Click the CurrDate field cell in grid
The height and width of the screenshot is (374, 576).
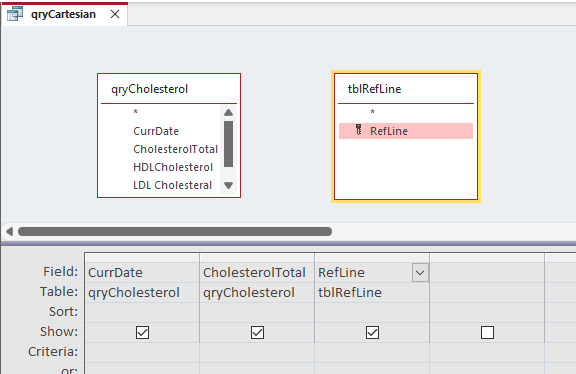click(x=142, y=273)
